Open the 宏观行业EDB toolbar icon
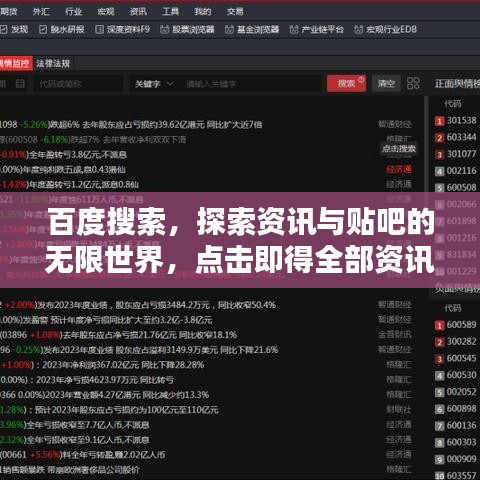Screen dimensions: 480x480 (385, 30)
